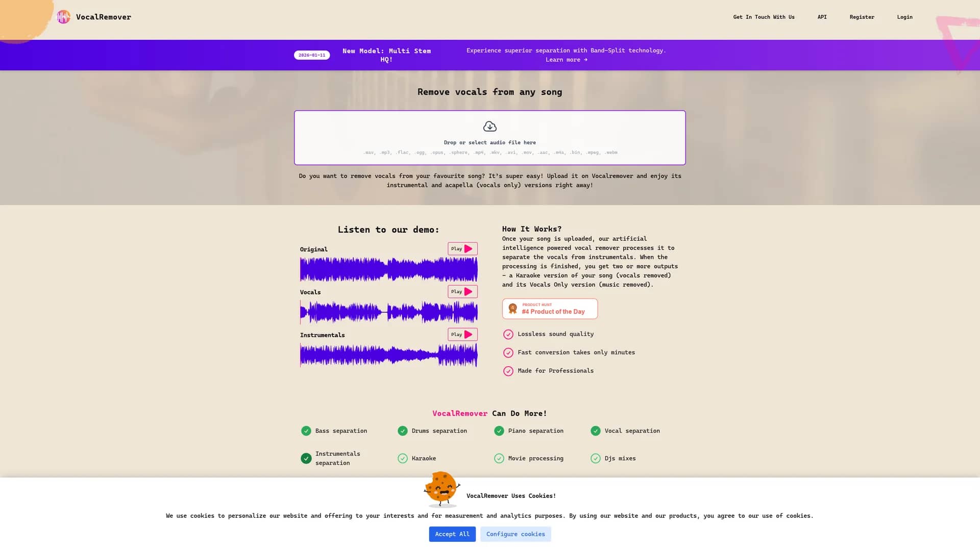
Task: Click the green check beside Vocal separation
Action: point(595,431)
